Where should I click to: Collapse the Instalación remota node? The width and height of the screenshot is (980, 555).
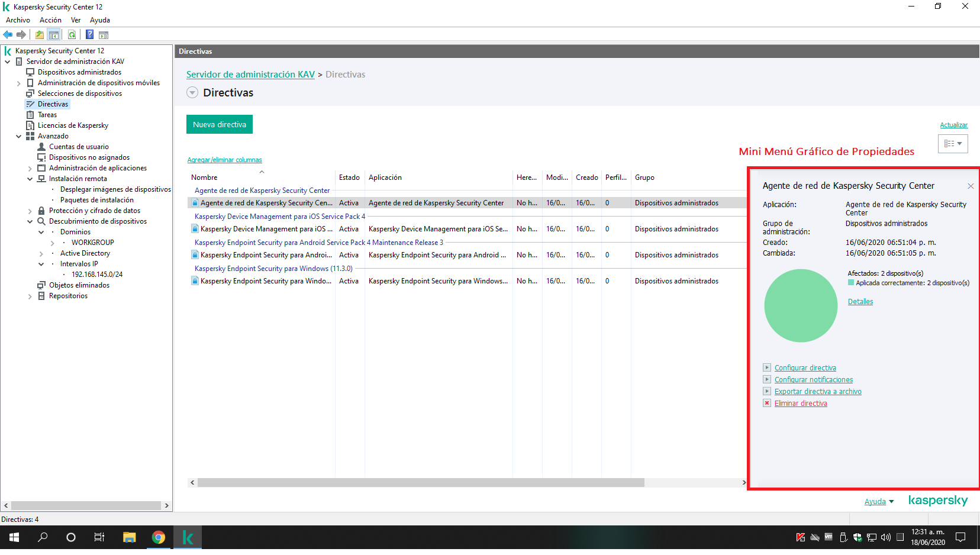tap(30, 179)
